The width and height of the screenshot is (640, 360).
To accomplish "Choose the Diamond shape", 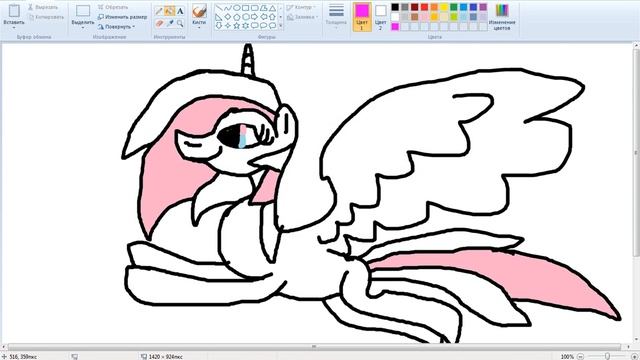I will tap(228, 17).
